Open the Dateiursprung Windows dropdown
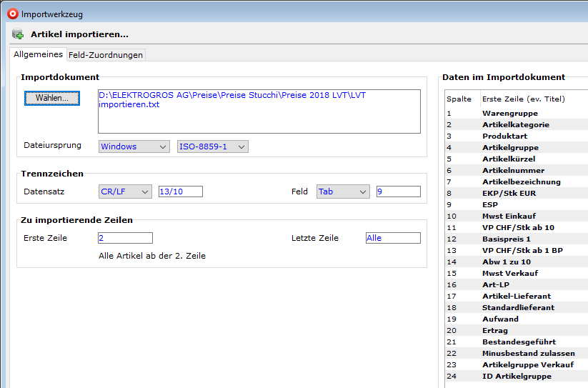 (134, 146)
